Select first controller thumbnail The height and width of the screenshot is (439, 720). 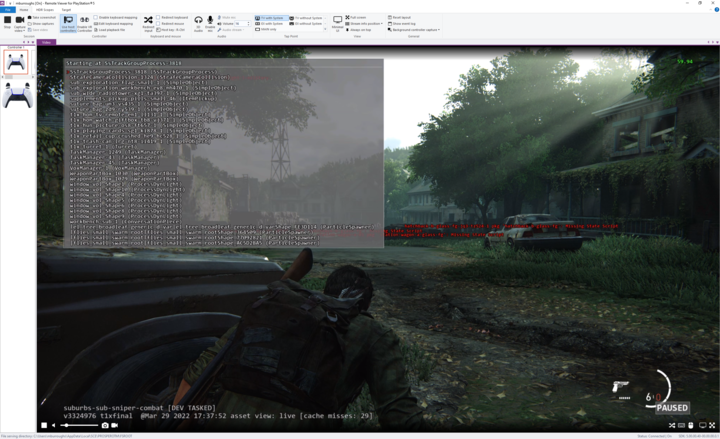tap(16, 62)
